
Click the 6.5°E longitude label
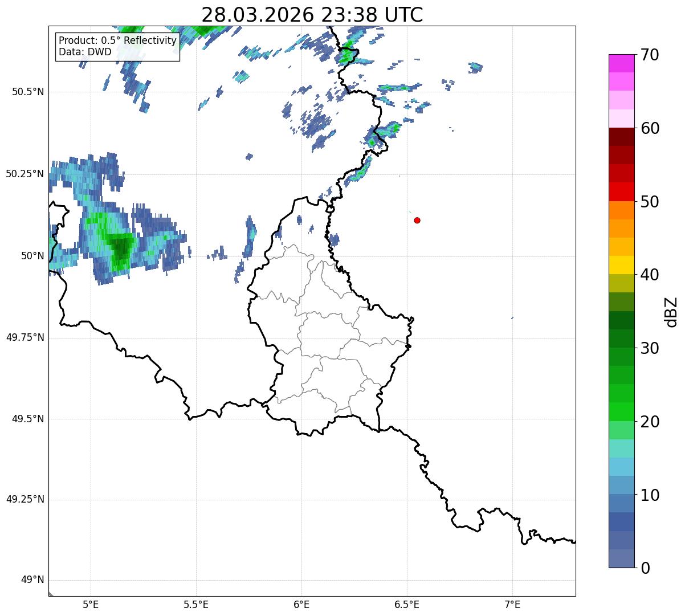coord(407,605)
